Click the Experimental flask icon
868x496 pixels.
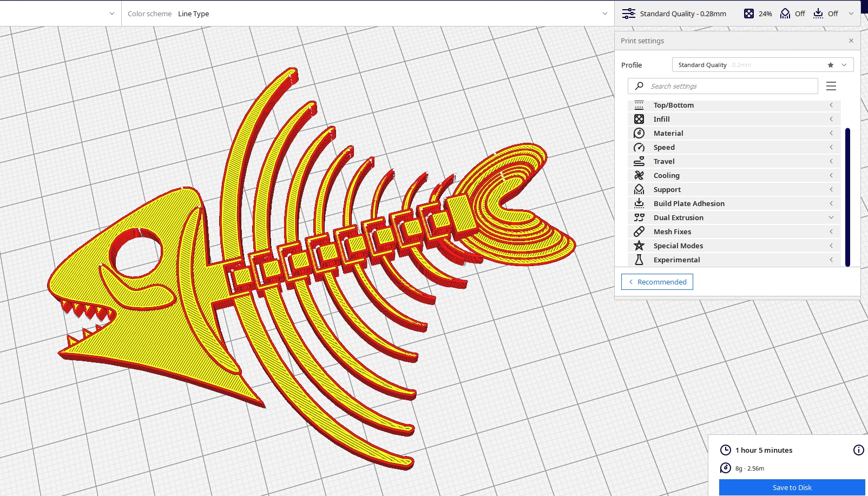(639, 260)
